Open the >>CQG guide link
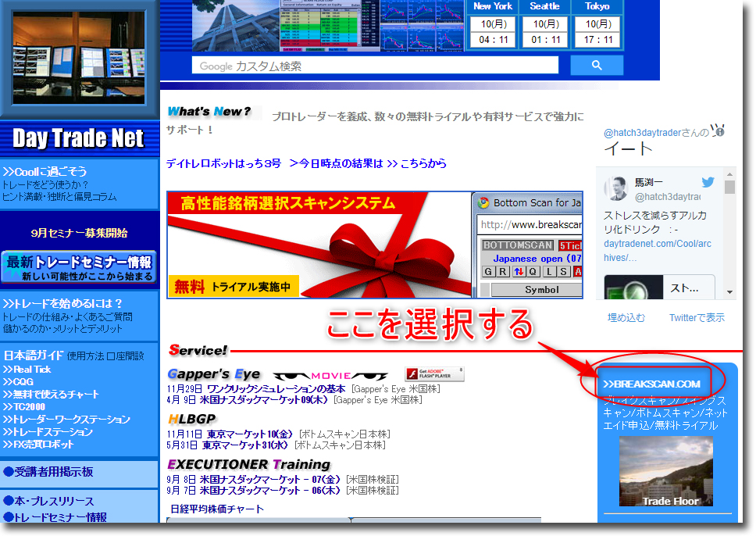 [x=18, y=382]
